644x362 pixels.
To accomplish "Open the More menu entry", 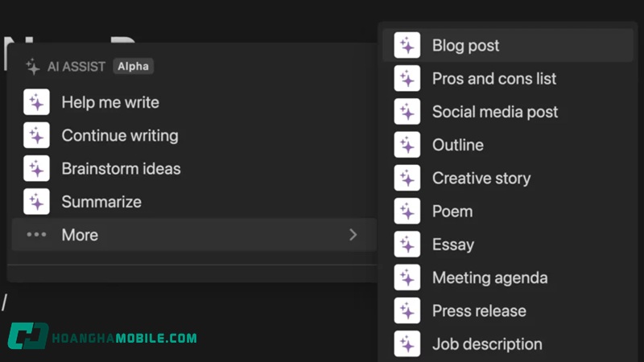I will click(x=80, y=235).
